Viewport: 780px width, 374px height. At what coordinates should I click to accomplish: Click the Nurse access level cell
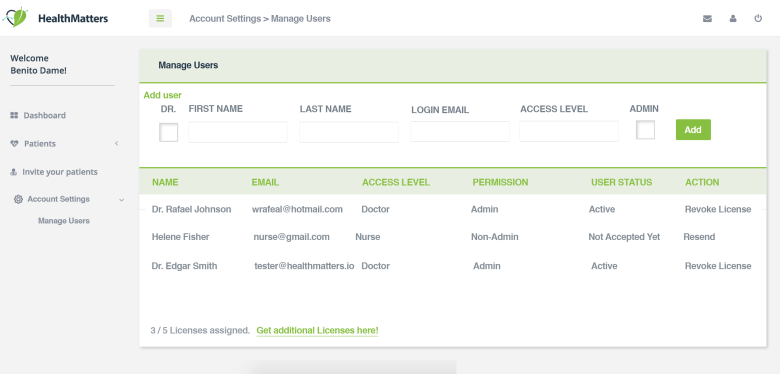368,237
